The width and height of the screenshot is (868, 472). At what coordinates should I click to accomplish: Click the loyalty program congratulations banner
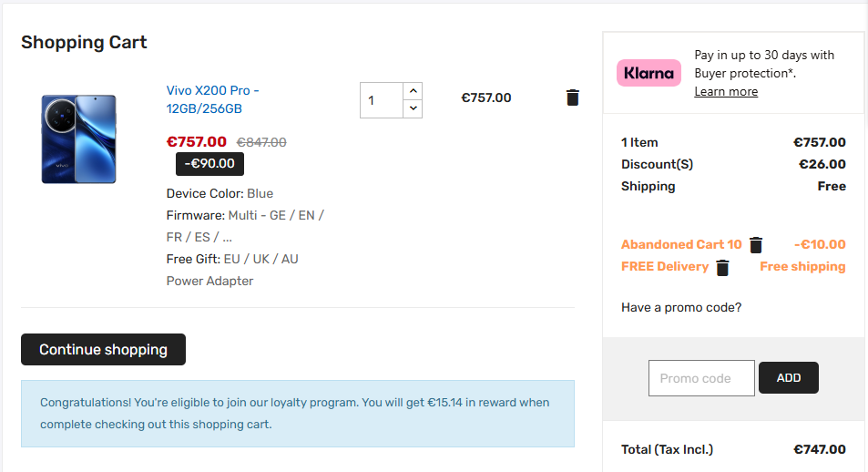click(297, 414)
